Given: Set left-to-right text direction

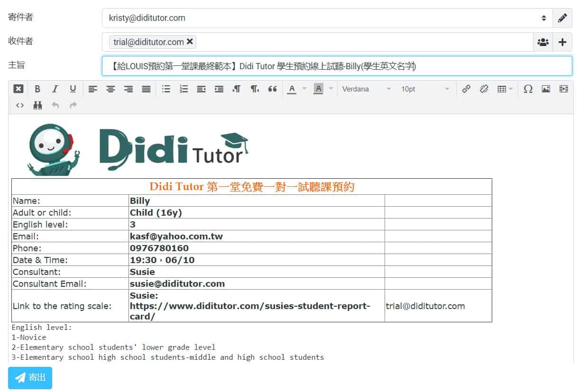Looking at the screenshot, I should point(237,89).
